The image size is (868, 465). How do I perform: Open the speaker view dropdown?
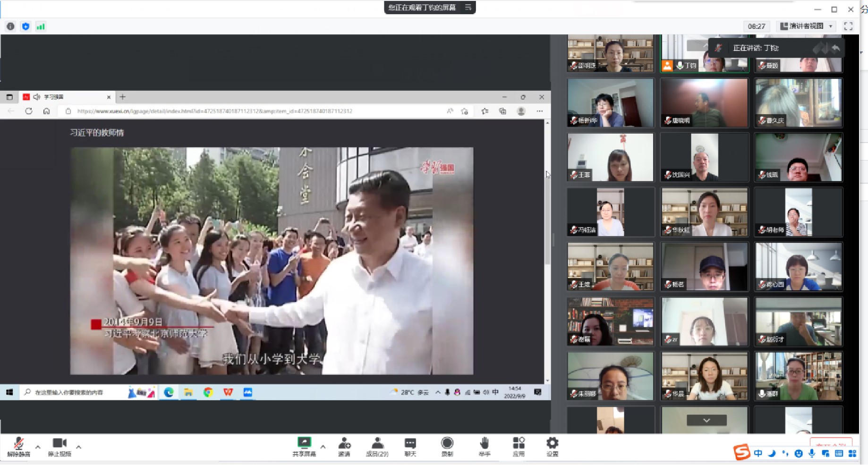(x=807, y=26)
